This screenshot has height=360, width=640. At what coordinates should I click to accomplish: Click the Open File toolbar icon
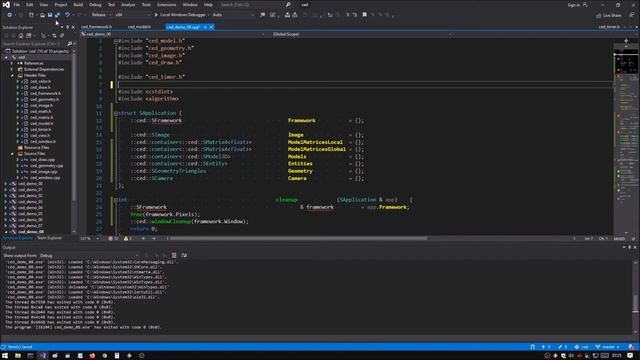[42, 15]
